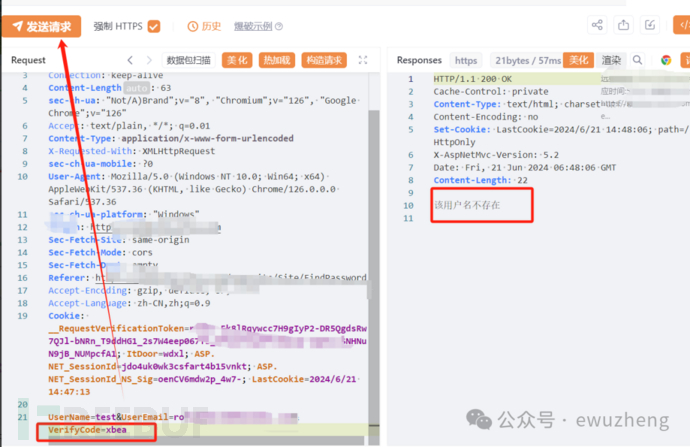Switch to 渲染 render view
The image size is (690, 447).
612,60
